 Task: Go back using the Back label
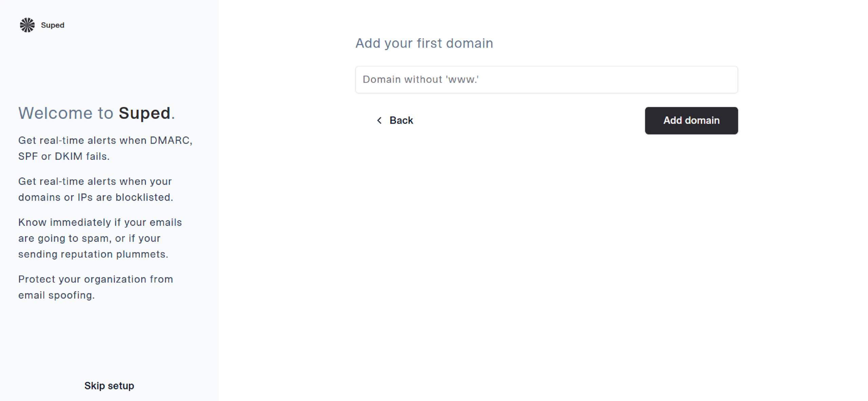click(401, 121)
